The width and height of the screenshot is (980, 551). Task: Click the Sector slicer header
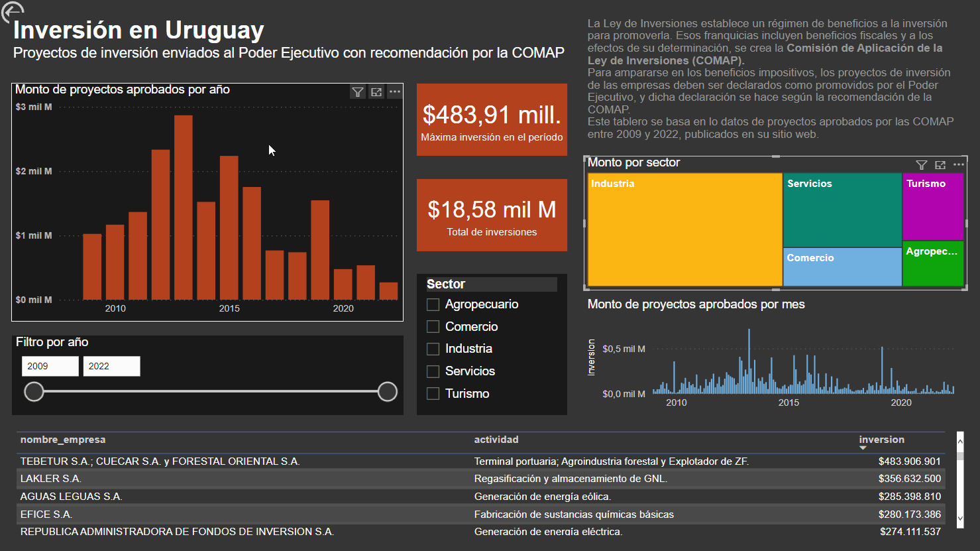(492, 284)
